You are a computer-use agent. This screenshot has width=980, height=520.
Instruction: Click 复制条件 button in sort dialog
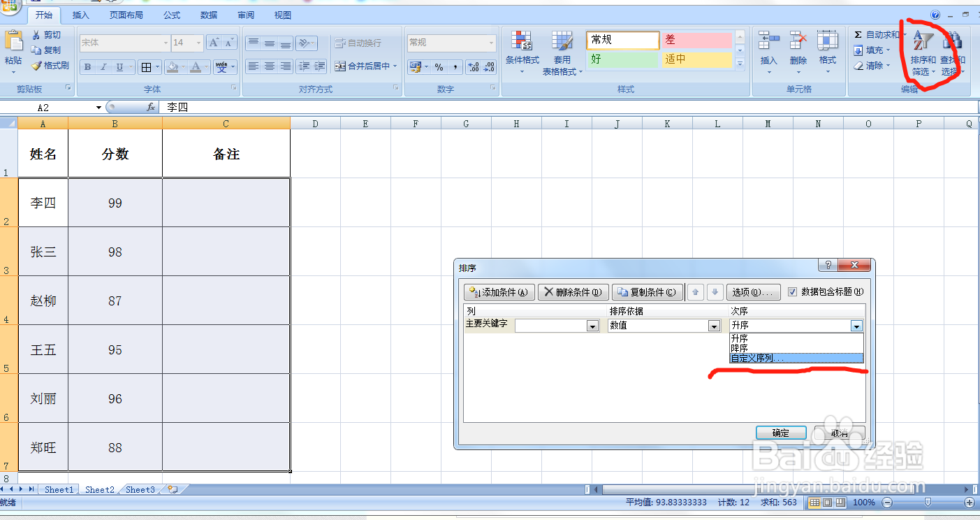[x=648, y=292]
